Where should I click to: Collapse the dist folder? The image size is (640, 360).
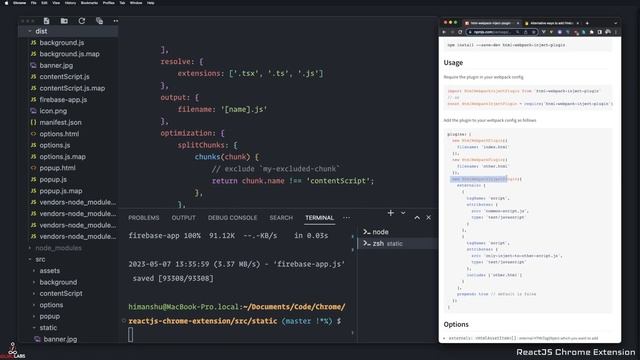[x=68, y=31]
